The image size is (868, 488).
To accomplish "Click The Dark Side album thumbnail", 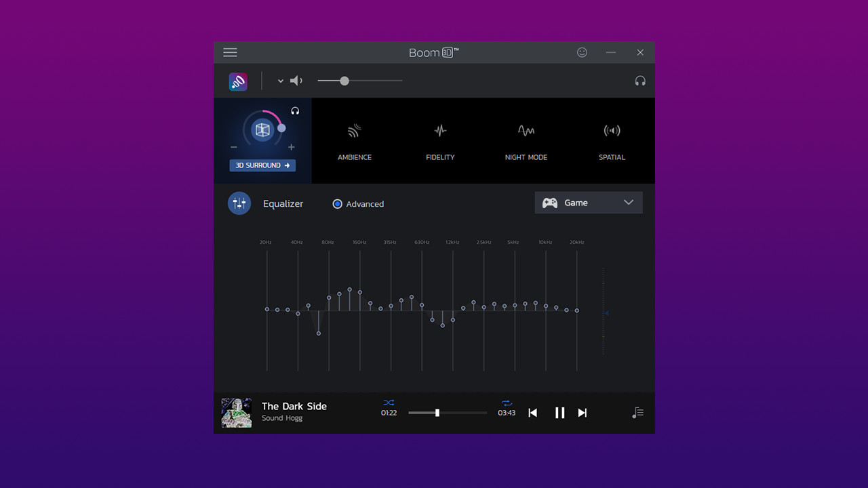I will 237,413.
